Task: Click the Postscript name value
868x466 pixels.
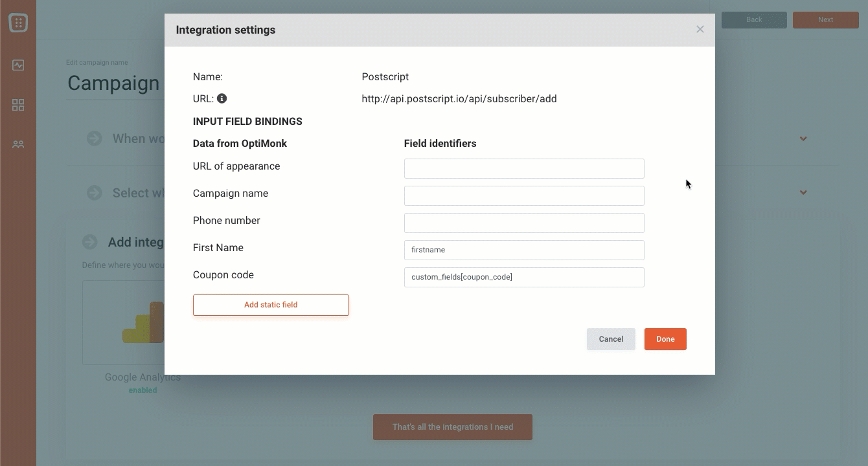Action: pyautogui.click(x=385, y=77)
